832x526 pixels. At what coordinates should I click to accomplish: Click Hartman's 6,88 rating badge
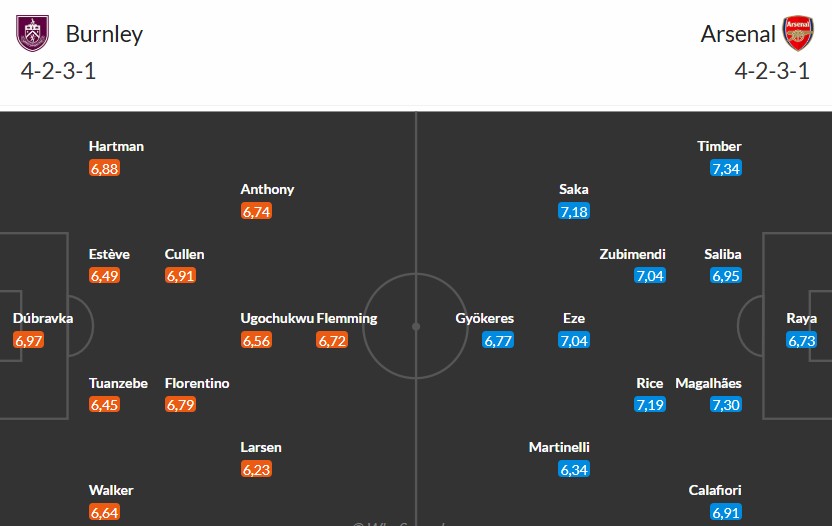tap(104, 168)
